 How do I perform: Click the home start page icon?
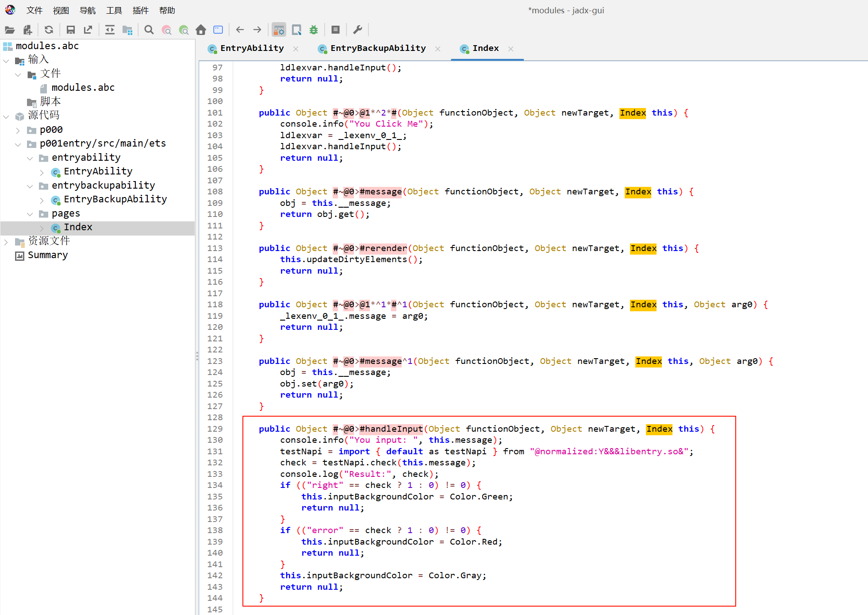[x=201, y=30]
